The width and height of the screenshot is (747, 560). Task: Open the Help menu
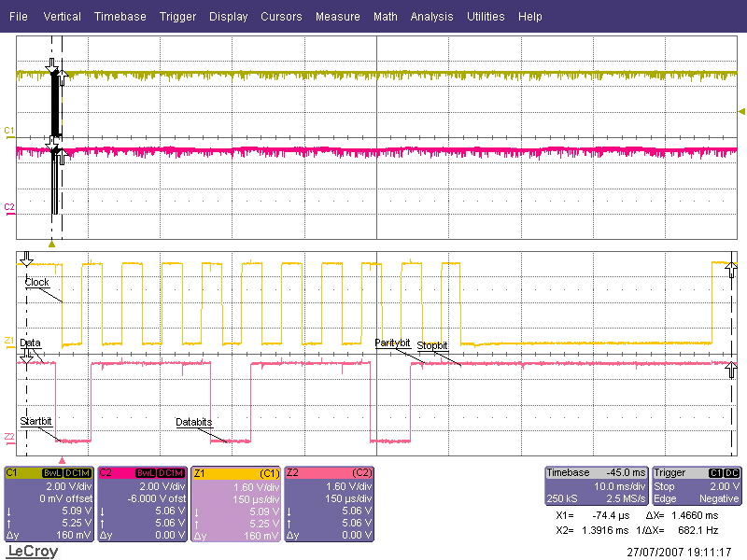point(530,17)
